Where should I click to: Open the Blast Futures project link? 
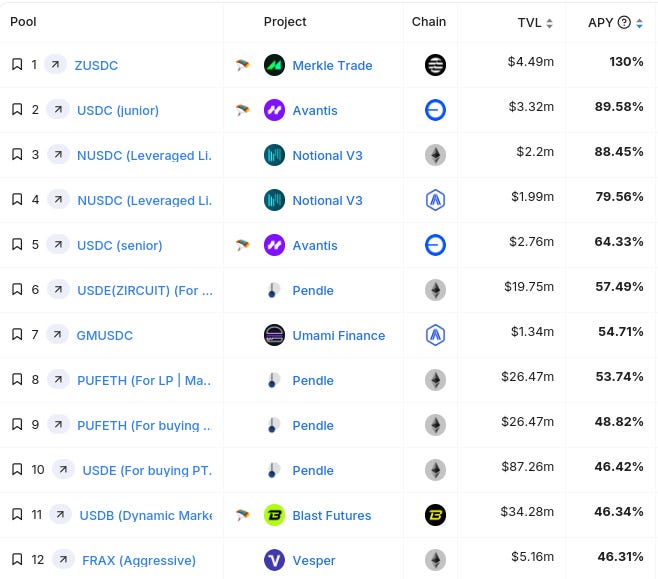pos(332,515)
